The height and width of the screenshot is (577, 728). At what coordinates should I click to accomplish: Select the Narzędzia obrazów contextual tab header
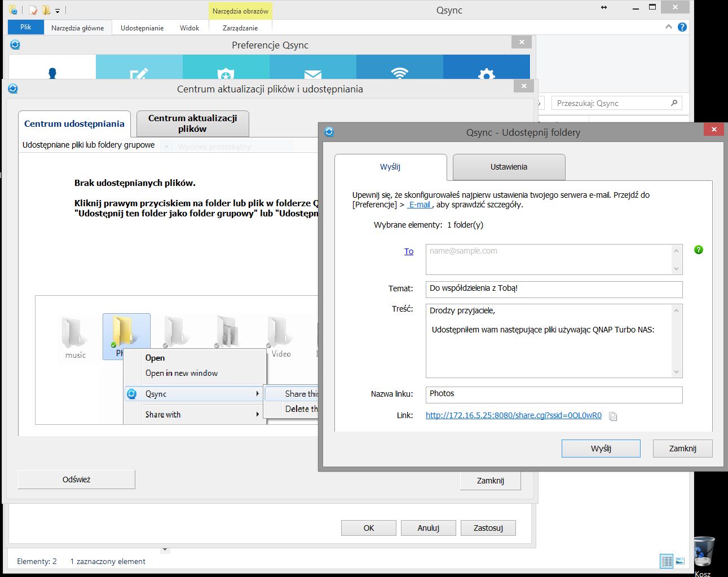coord(240,11)
